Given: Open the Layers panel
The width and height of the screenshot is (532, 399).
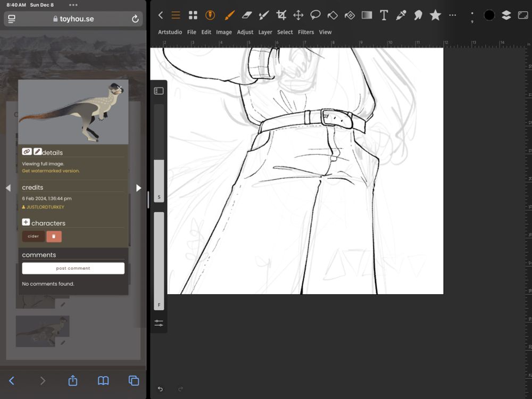Looking at the screenshot, I should coord(506,15).
